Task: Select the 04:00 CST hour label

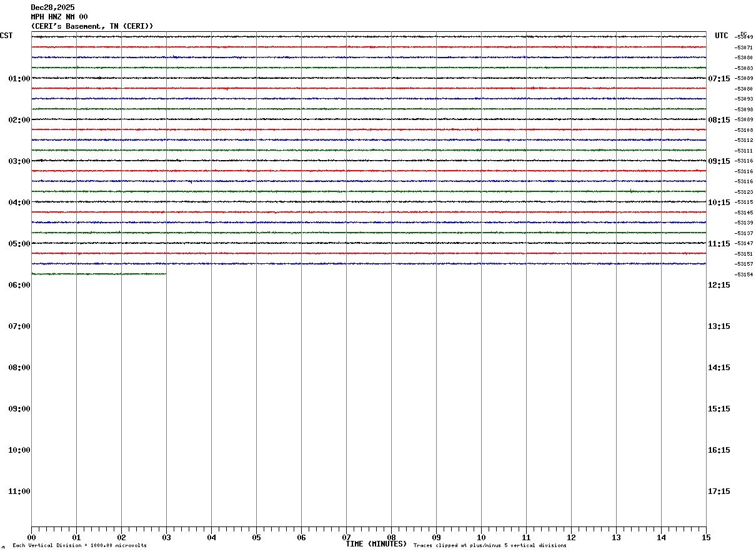Action: pyautogui.click(x=19, y=203)
